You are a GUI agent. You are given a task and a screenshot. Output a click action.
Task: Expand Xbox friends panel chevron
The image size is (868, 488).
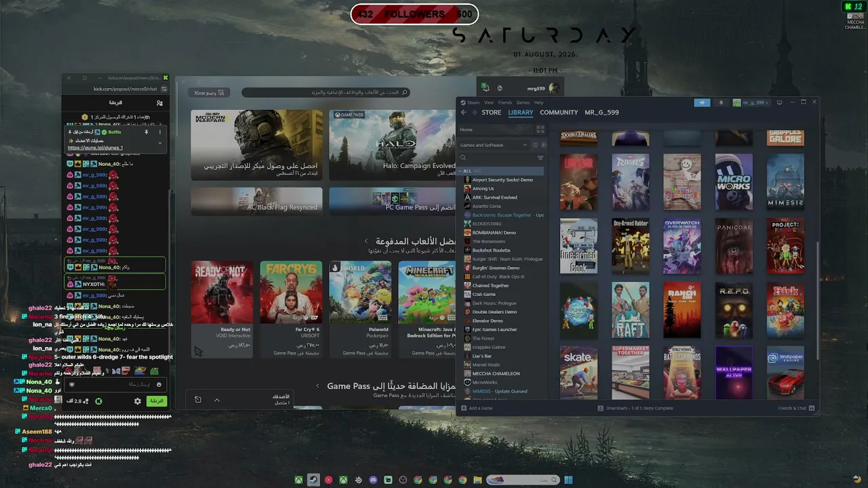click(217, 400)
